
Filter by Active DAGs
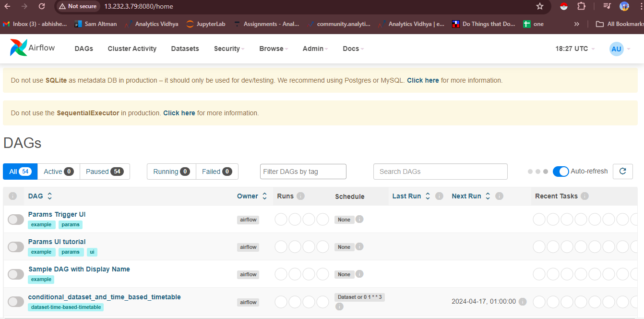point(59,172)
